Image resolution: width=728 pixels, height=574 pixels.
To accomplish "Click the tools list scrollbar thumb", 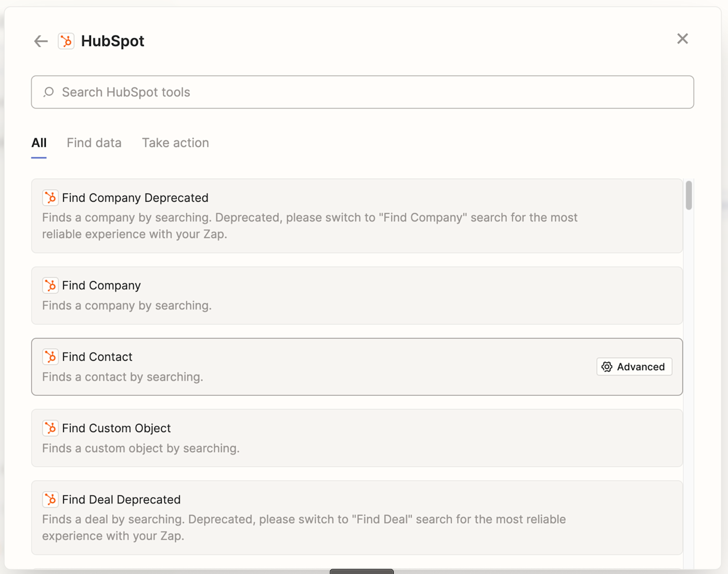I will click(x=689, y=195).
